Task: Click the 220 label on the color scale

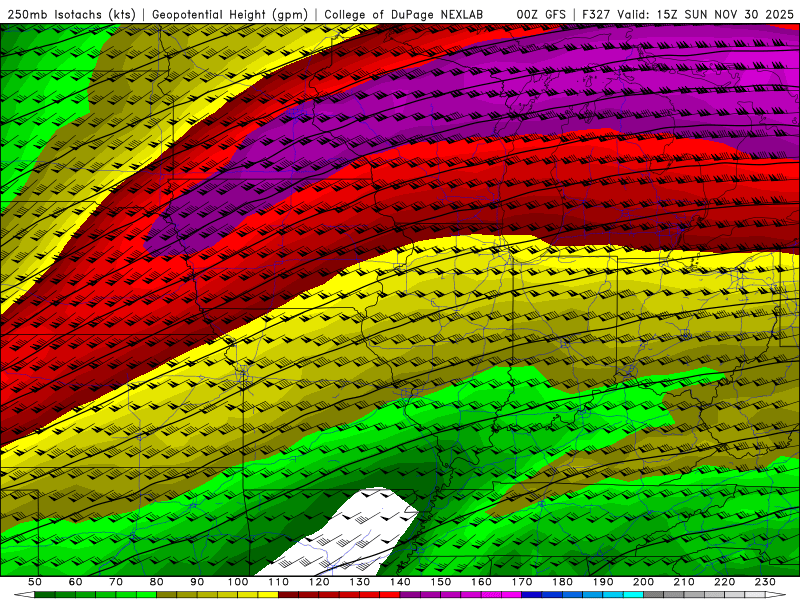Action: (x=724, y=582)
